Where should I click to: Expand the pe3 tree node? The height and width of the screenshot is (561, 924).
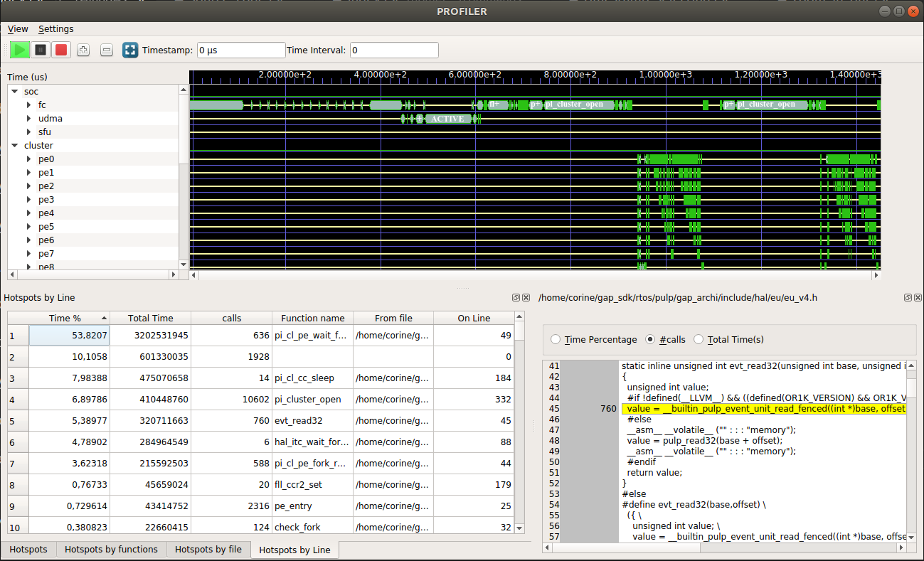click(x=29, y=200)
